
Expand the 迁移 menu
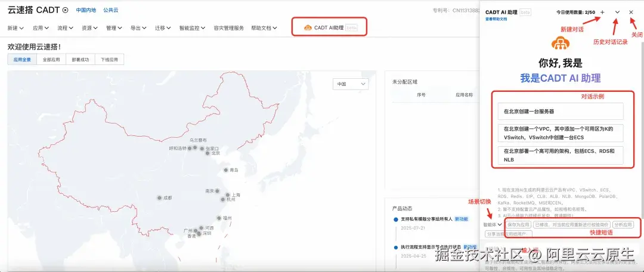pyautogui.click(x=163, y=28)
